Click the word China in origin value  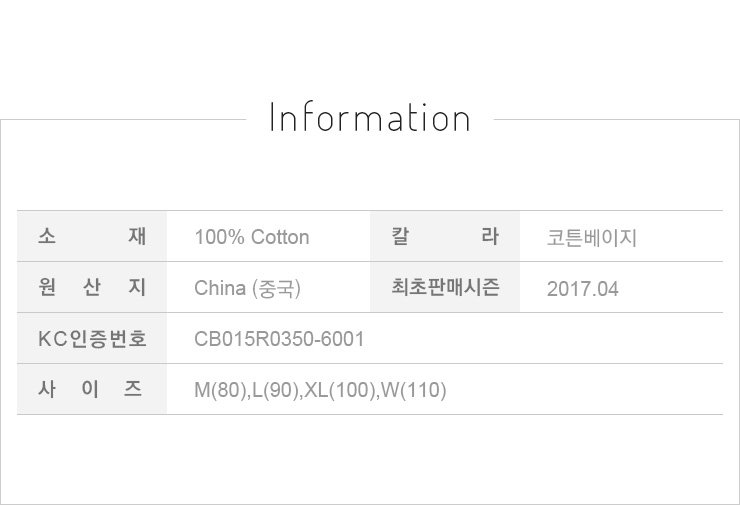point(220,289)
